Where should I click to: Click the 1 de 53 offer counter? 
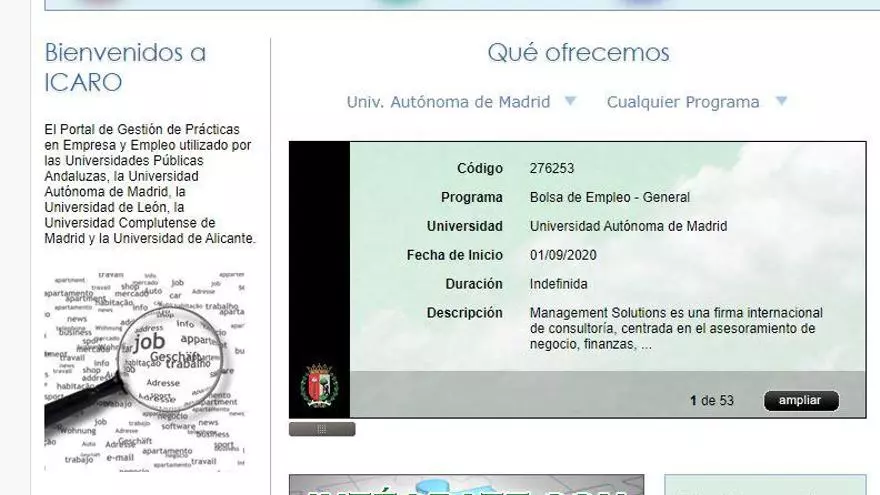[711, 401]
